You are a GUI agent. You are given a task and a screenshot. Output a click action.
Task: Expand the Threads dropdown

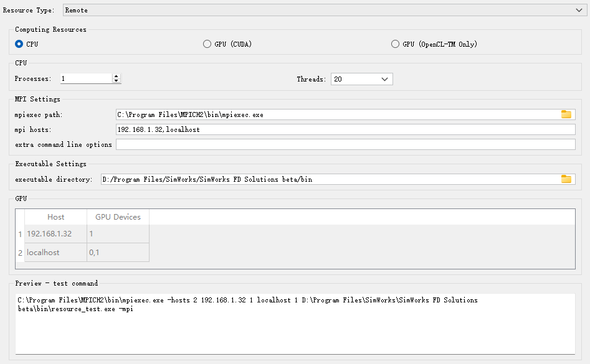361,79
